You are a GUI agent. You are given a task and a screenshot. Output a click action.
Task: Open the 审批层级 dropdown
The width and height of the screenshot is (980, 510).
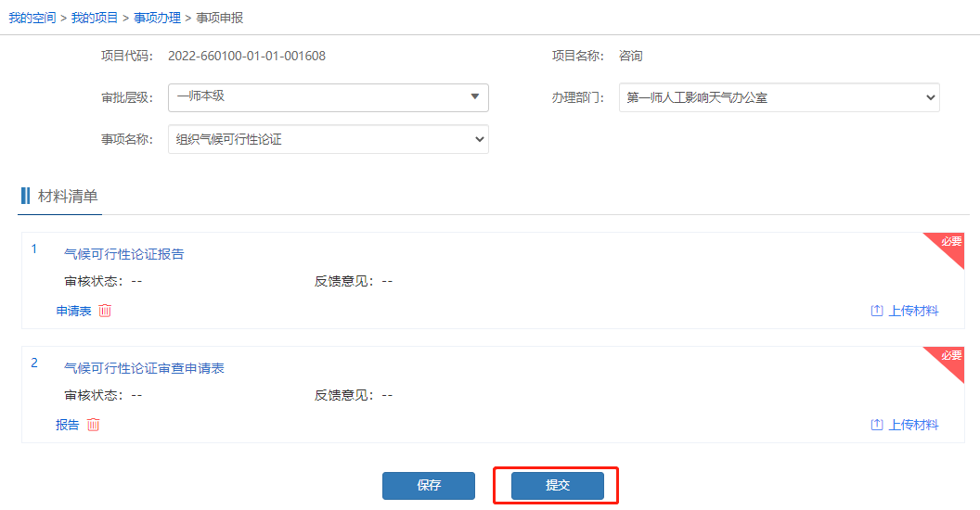pos(328,97)
